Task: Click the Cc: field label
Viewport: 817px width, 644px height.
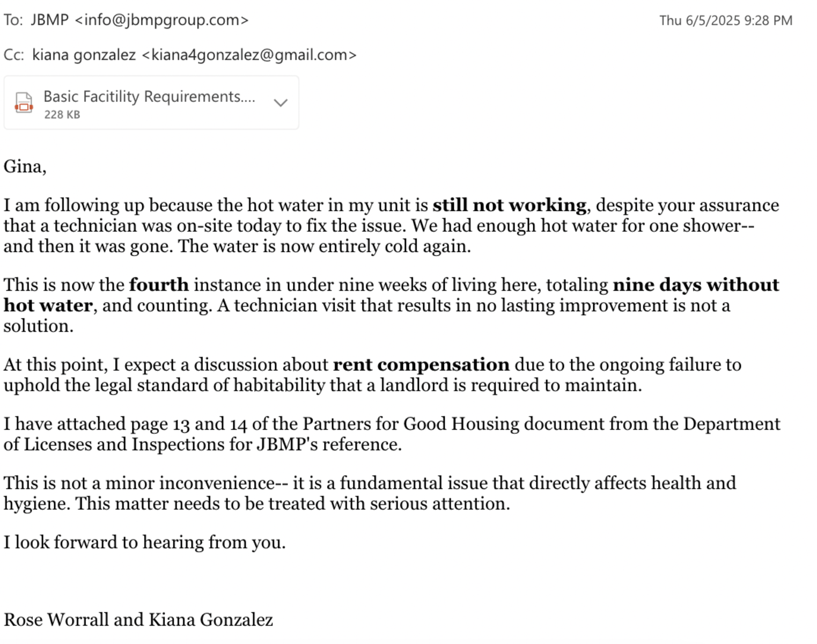Action: [14, 55]
